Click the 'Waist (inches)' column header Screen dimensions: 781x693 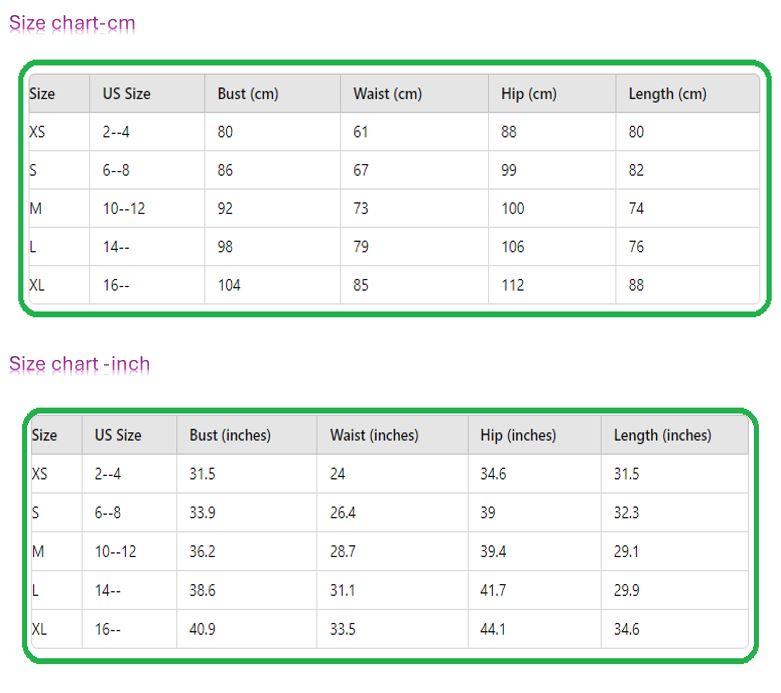(374, 435)
